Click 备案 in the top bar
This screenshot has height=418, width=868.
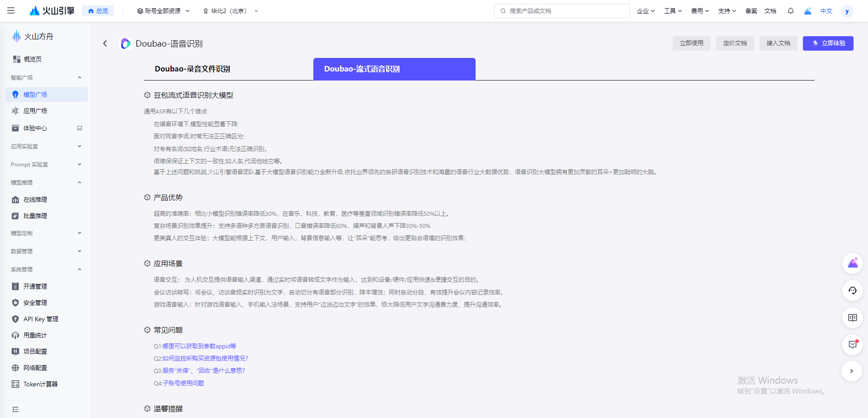tap(751, 11)
